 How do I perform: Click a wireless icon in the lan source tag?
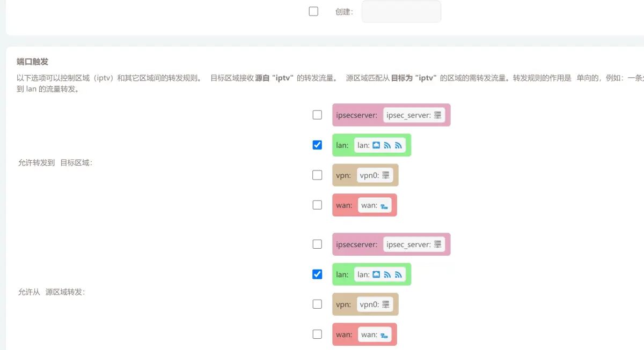pos(387,274)
